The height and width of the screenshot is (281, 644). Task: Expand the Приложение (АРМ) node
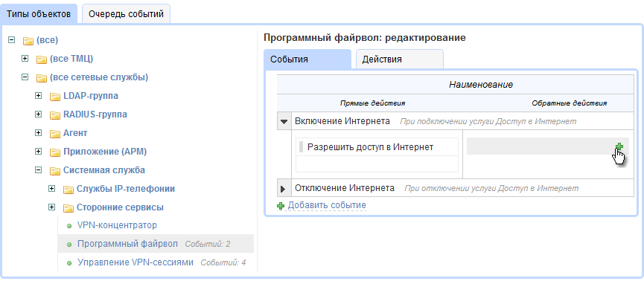click(x=39, y=152)
